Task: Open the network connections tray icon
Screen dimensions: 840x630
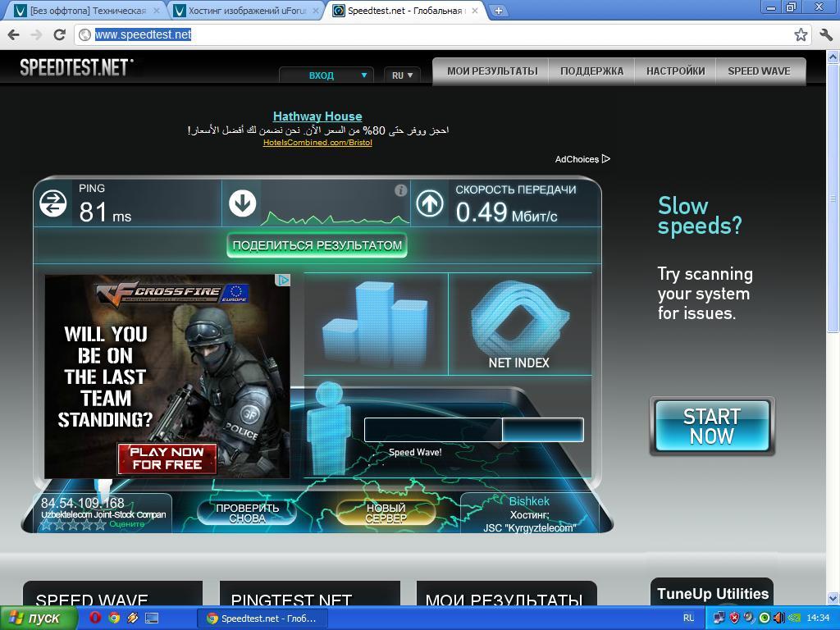Action: pyautogui.click(x=719, y=619)
